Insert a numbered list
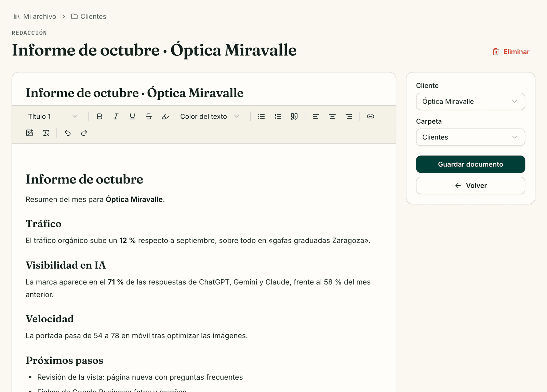This screenshot has width=547, height=392. coord(278,117)
